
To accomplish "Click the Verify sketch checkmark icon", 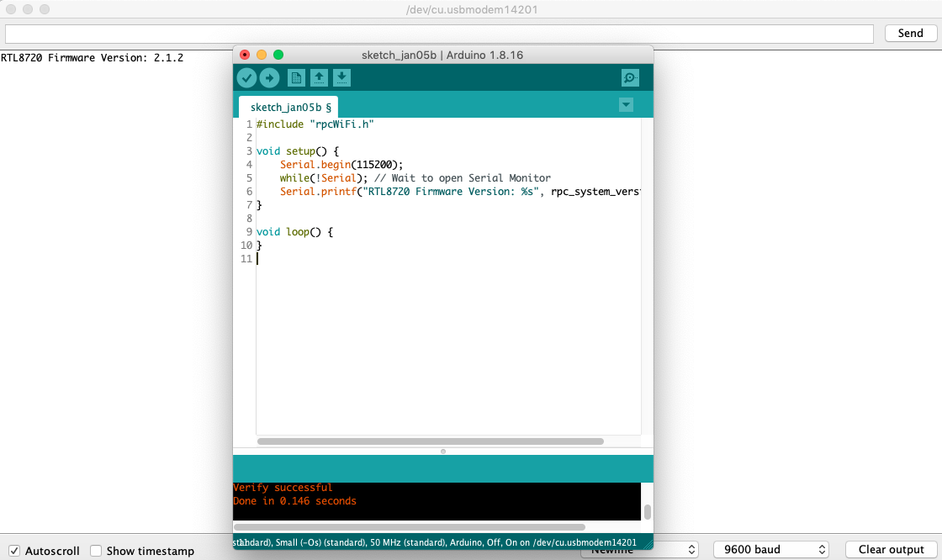I will pyautogui.click(x=246, y=77).
